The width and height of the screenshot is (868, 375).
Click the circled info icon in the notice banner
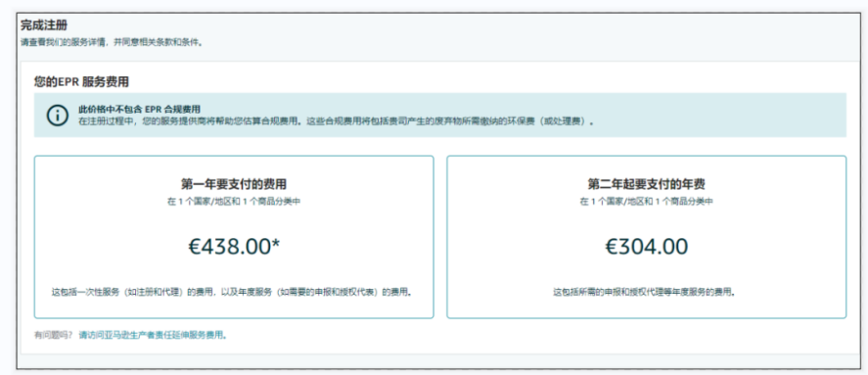[x=56, y=116]
